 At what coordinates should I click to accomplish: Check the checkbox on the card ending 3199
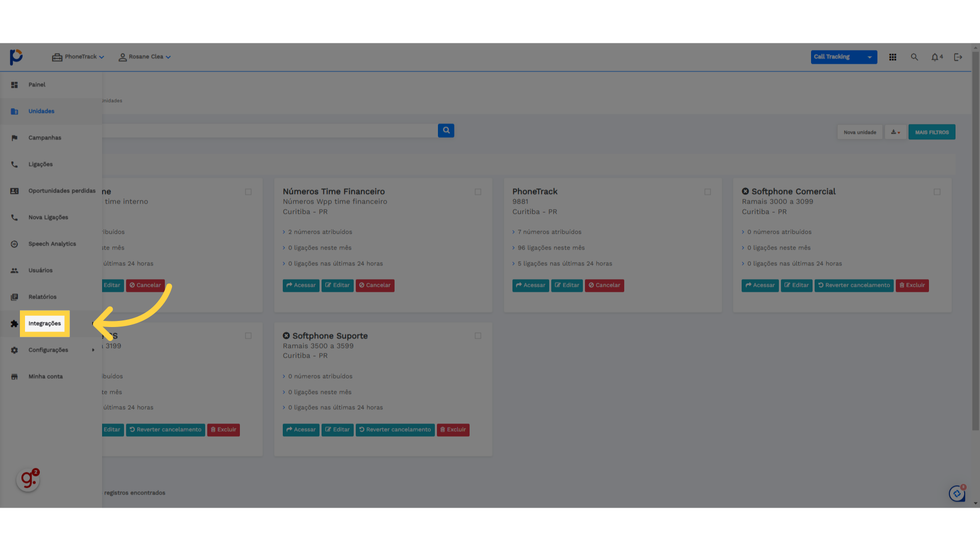248,336
